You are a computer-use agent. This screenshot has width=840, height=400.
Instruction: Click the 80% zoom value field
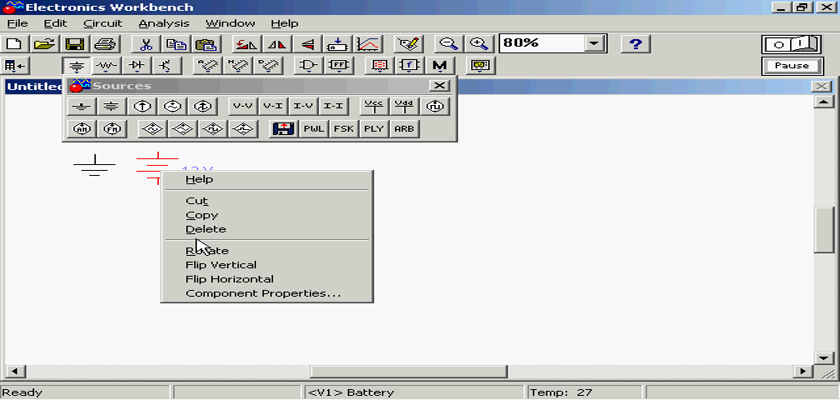coord(542,44)
